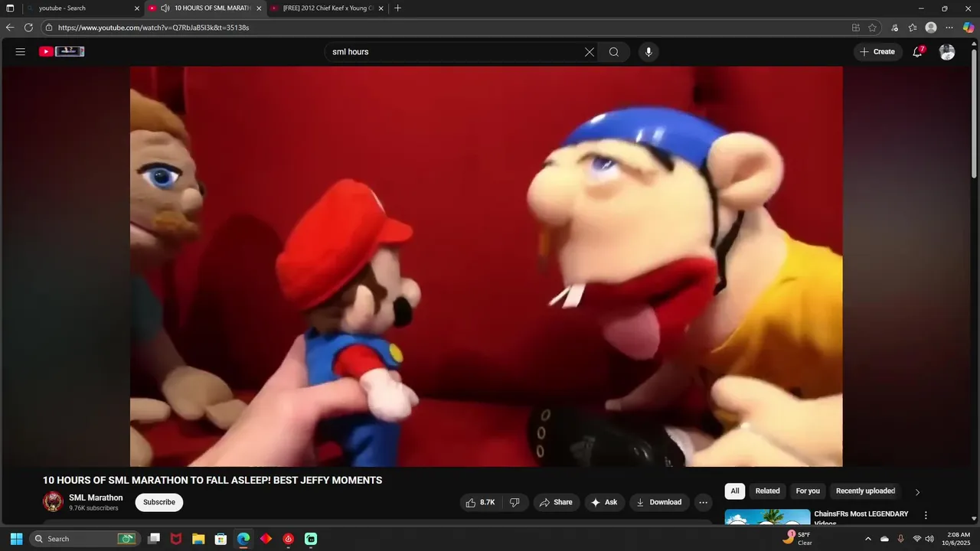View site information lock icon

click(49, 28)
